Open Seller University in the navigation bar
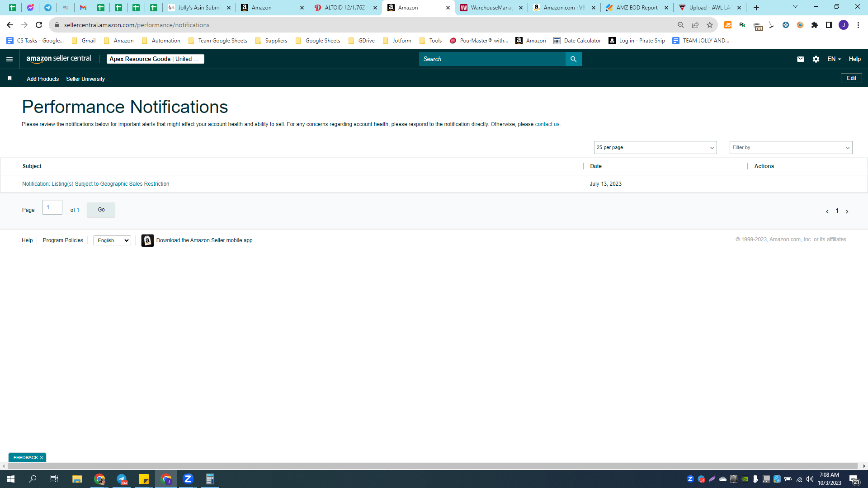 pos(85,79)
